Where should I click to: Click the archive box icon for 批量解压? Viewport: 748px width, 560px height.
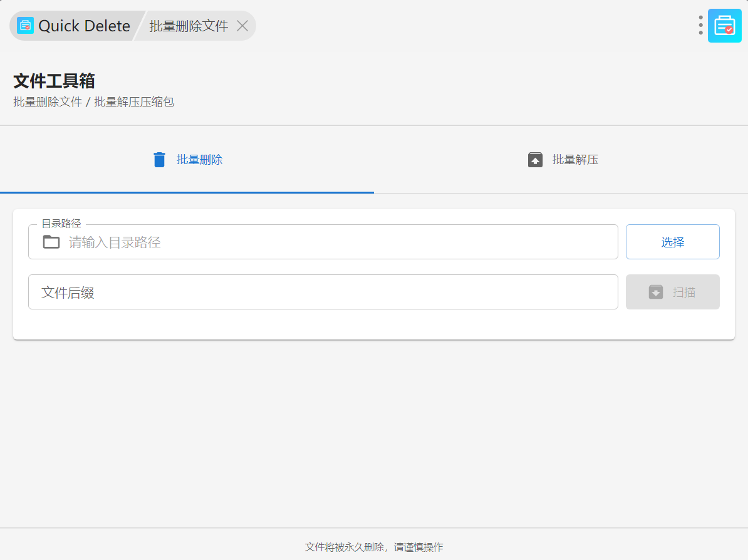(x=535, y=160)
